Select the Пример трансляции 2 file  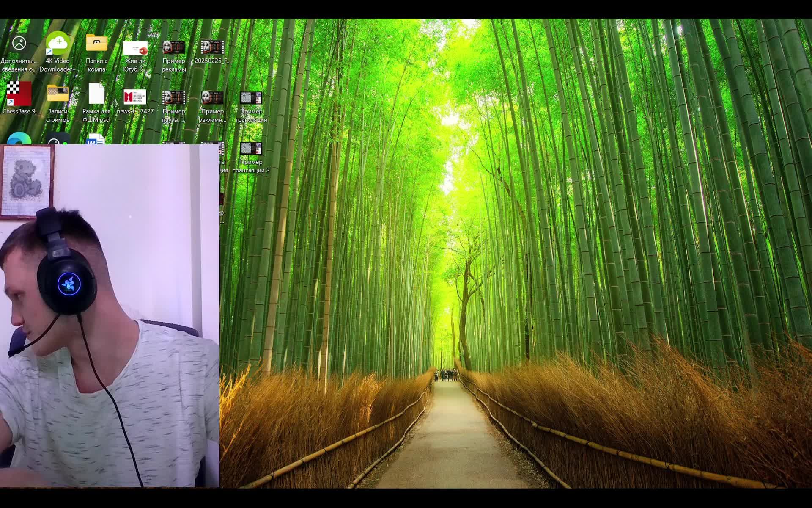pos(251,149)
